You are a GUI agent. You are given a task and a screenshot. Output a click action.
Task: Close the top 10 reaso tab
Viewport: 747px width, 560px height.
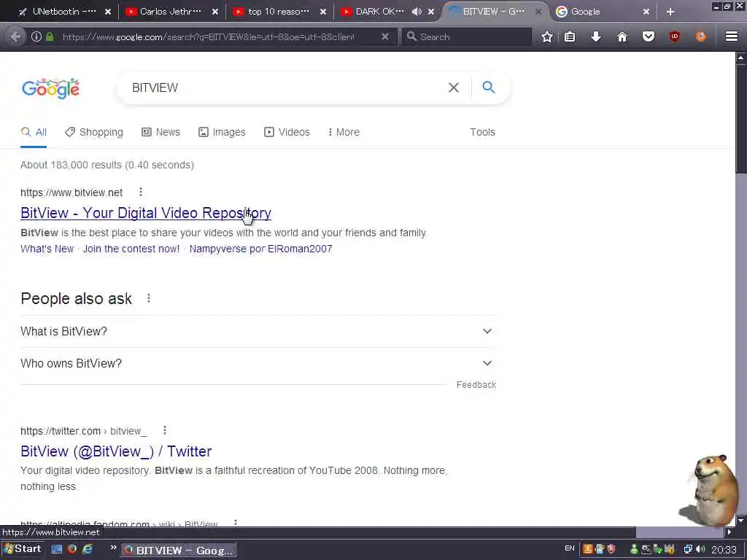323,12
